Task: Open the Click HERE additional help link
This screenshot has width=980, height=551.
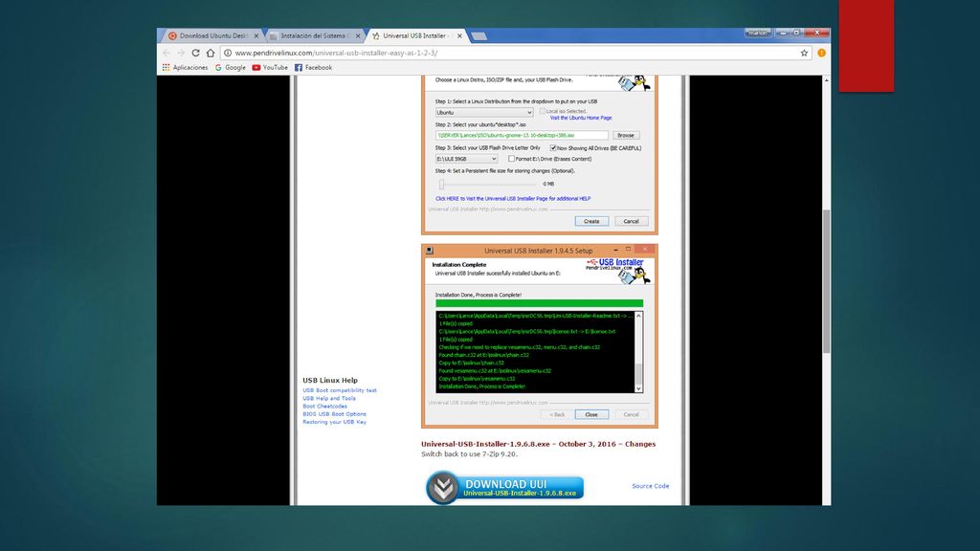Action: click(513, 199)
